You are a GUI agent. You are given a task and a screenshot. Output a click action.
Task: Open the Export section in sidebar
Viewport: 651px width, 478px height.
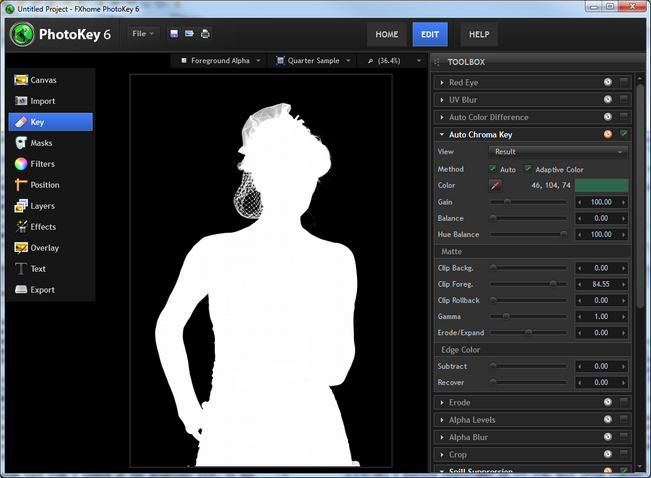(x=50, y=290)
